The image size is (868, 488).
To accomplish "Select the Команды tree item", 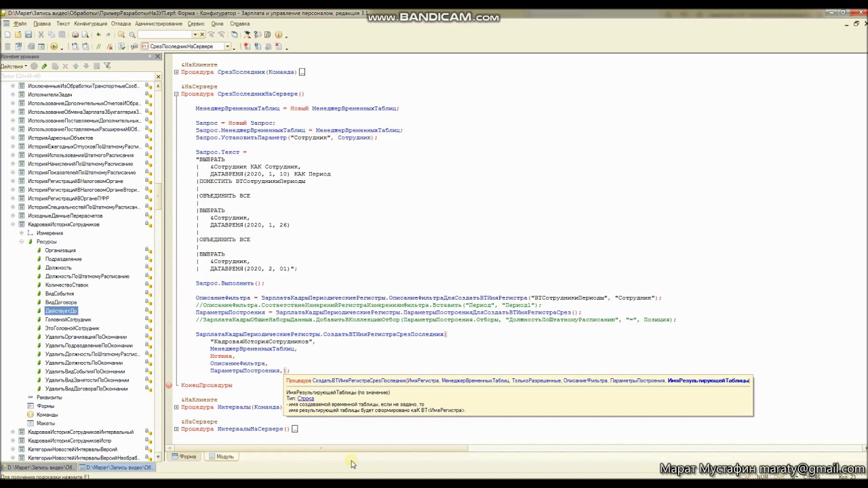I will (47, 415).
